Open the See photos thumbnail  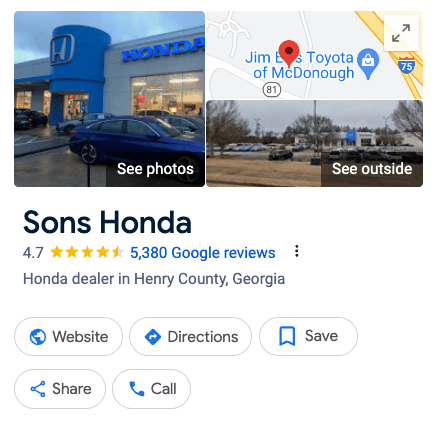[x=109, y=99]
